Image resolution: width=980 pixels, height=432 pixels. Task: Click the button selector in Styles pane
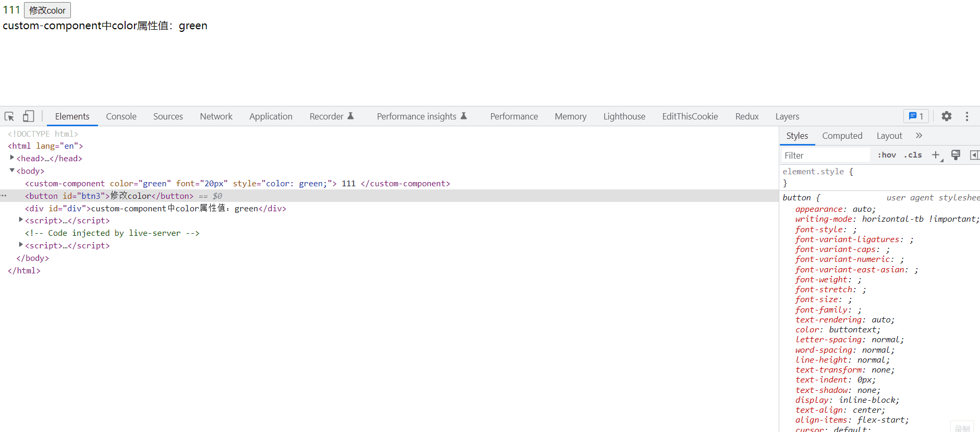(x=797, y=197)
